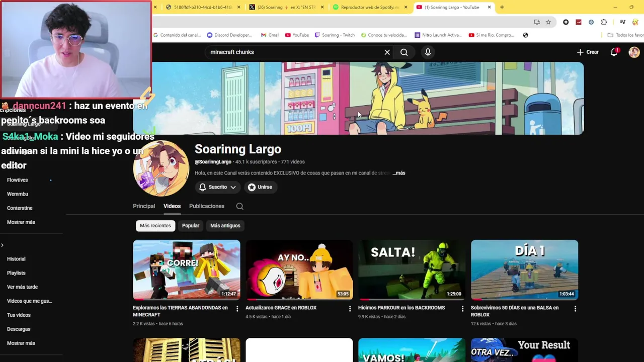Image resolution: width=644 pixels, height=362 pixels.
Task: Open the YouTube bookmark
Action: 297,35
